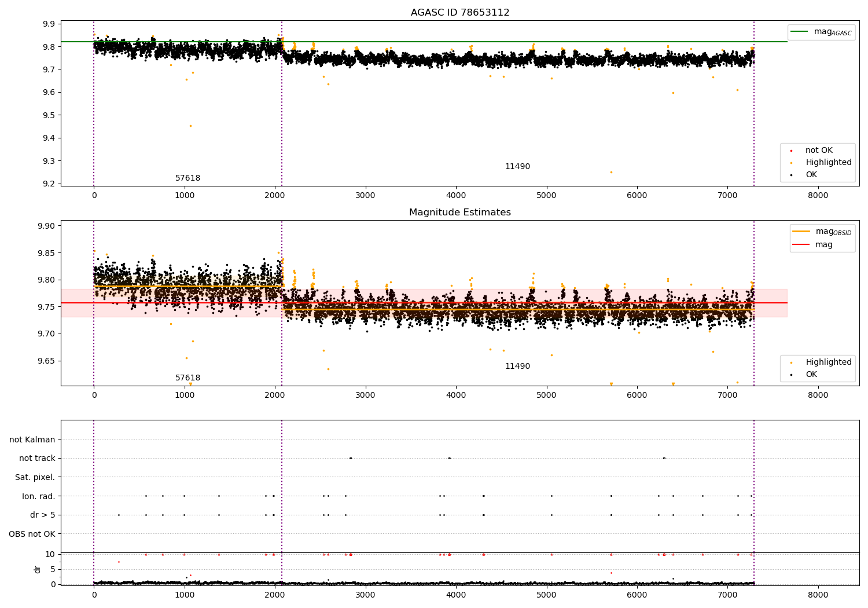
Task: Click '7000' x-tick under the bottom dr plot
Action: coord(727,595)
